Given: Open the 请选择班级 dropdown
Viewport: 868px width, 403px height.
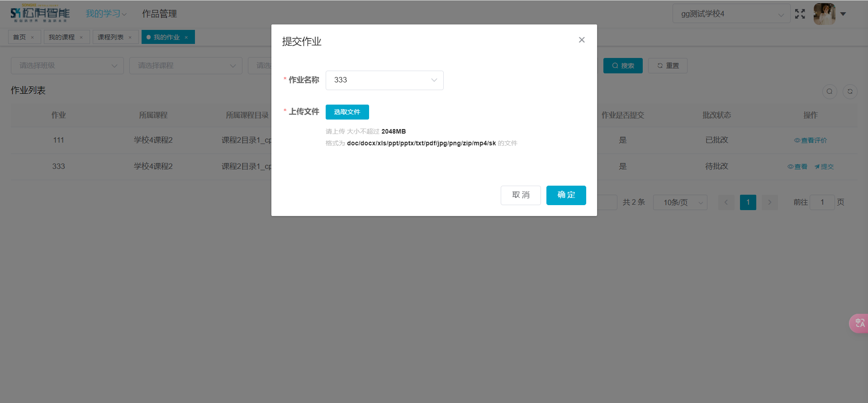Looking at the screenshot, I should pyautogui.click(x=67, y=66).
